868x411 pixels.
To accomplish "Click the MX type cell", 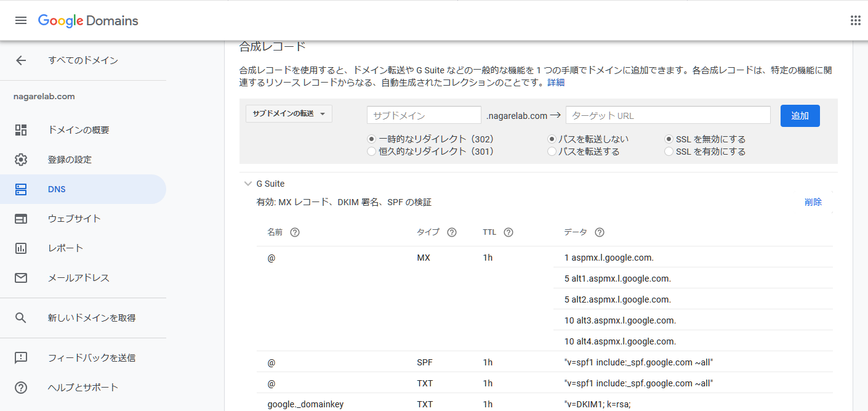I will click(424, 258).
